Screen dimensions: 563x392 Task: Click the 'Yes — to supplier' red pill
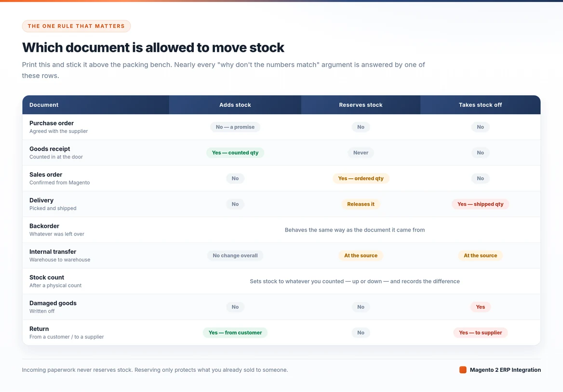tap(481, 332)
